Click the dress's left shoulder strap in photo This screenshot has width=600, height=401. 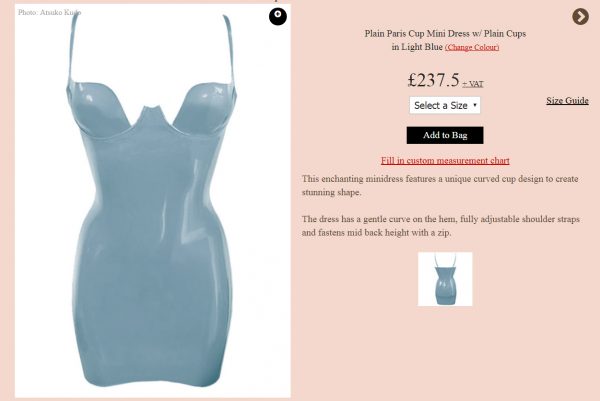click(x=73, y=48)
